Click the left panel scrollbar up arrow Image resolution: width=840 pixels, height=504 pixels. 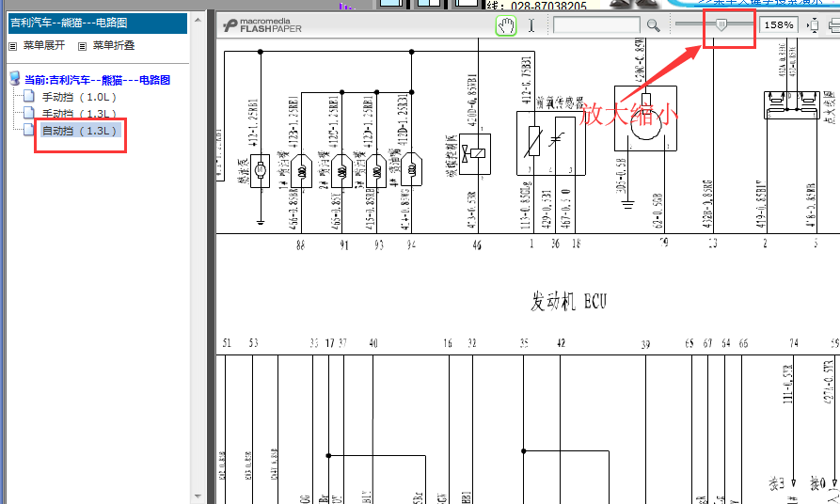(x=198, y=20)
